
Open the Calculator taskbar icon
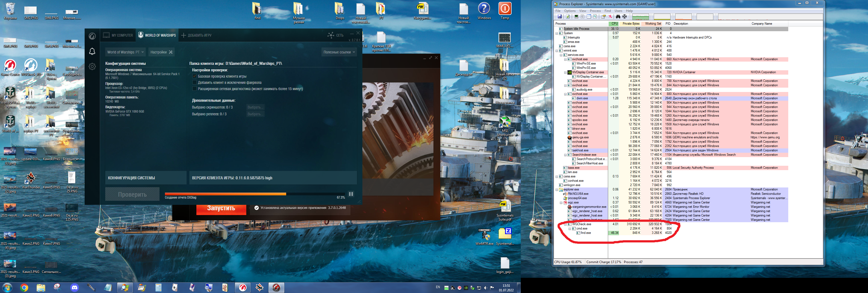pos(158,288)
